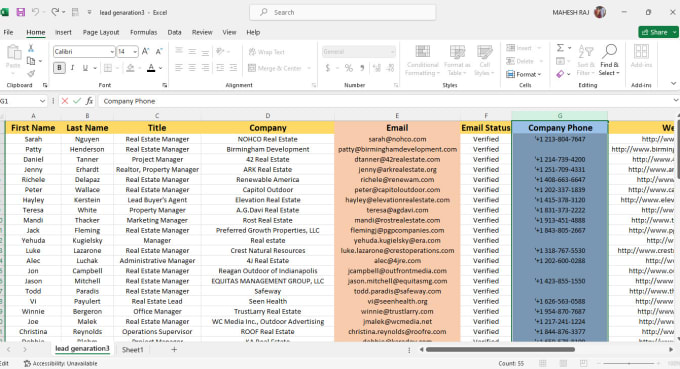680x369 pixels.
Task: Open Find & Select menu
Action: (x=609, y=60)
